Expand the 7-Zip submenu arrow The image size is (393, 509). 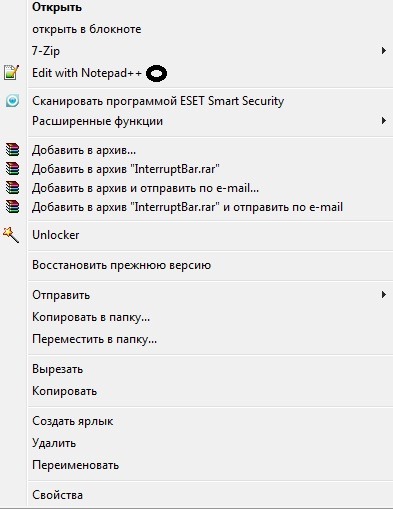[384, 51]
